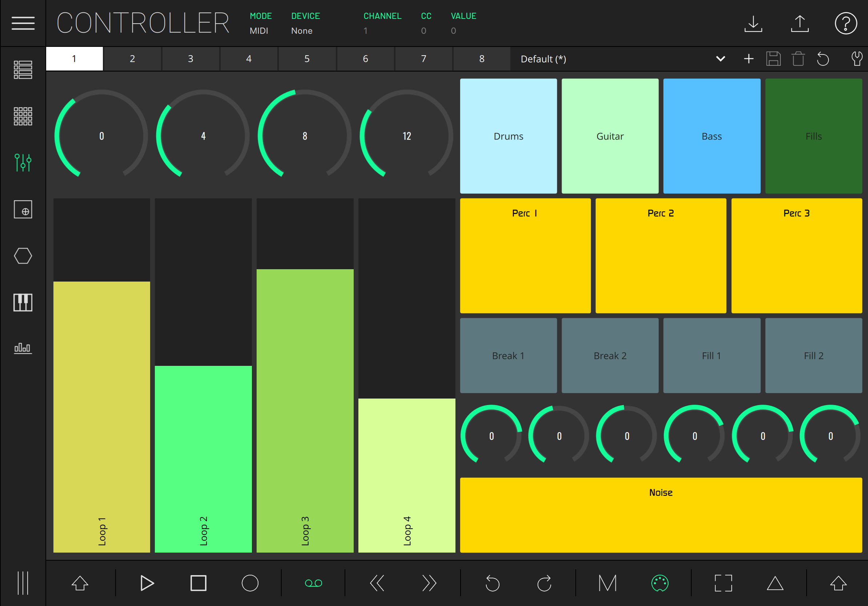Switch to page tab 4
The height and width of the screenshot is (606, 868).
tap(249, 58)
